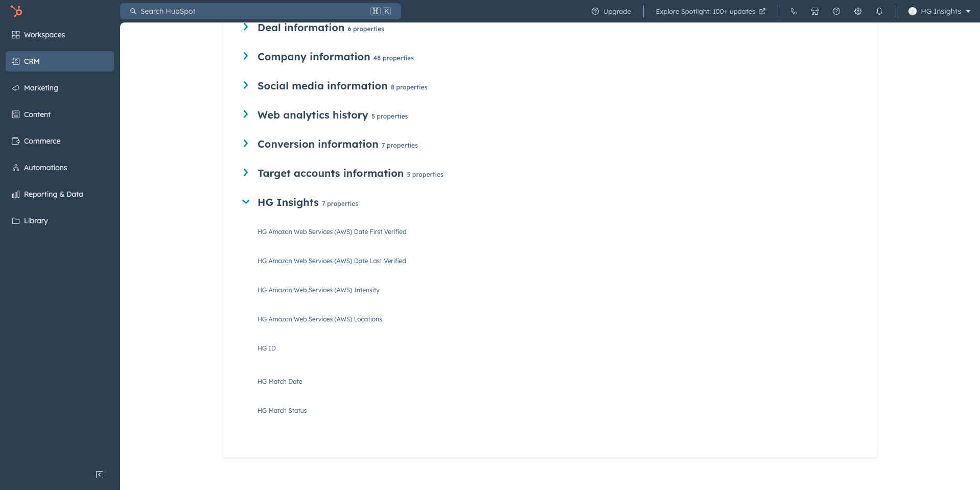Click the HG Insights account avatar
The height and width of the screenshot is (490, 980).
click(913, 11)
